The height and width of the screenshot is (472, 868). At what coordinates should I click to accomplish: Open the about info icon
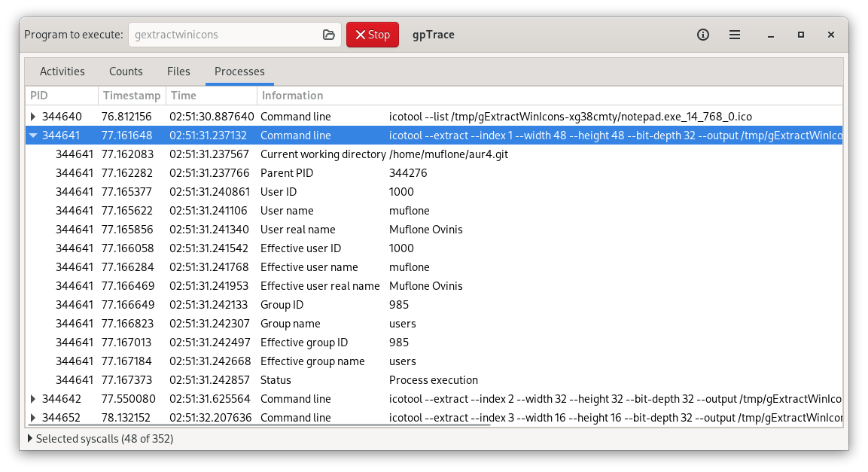[703, 35]
